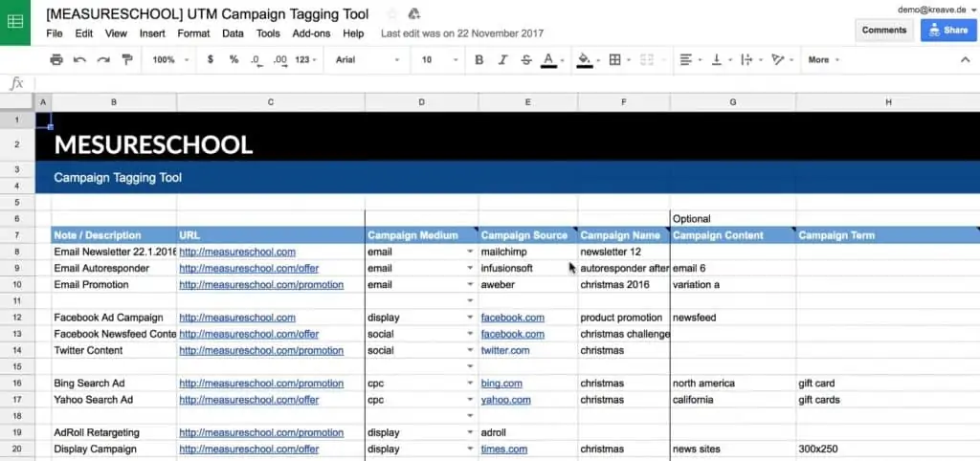Open twitter.com source link
Image resolution: width=980 pixels, height=461 pixels.
pyautogui.click(x=505, y=350)
